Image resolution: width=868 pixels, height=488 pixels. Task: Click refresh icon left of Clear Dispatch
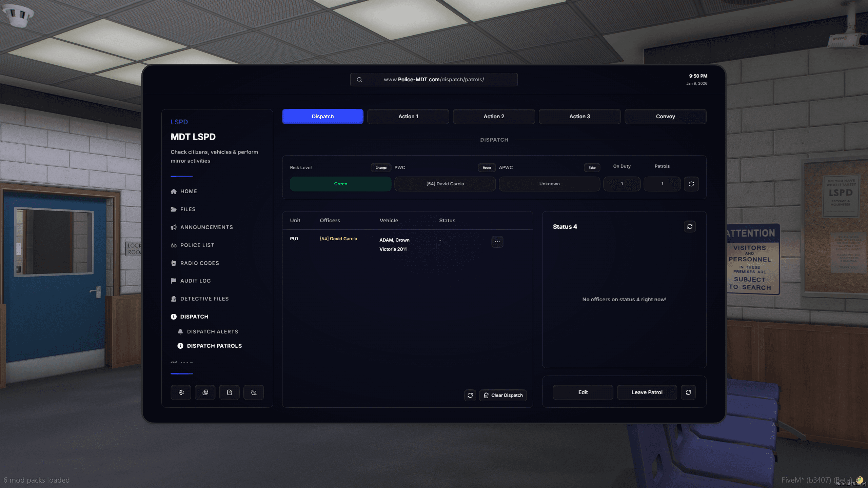[x=470, y=395]
